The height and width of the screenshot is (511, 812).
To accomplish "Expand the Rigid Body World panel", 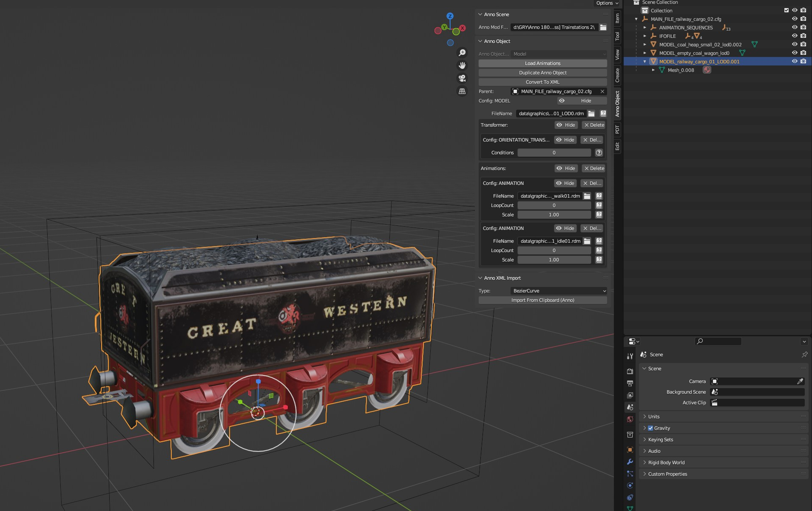I will tap(644, 463).
